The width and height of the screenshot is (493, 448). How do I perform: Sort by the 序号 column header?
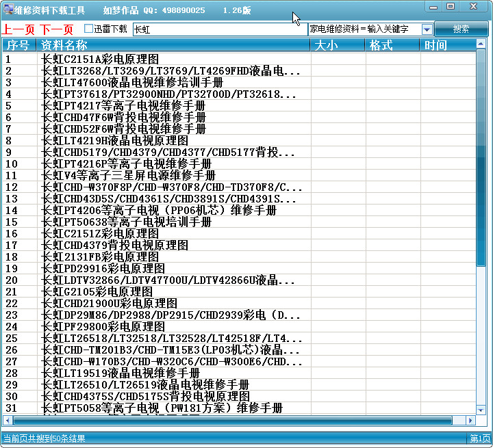[19, 45]
